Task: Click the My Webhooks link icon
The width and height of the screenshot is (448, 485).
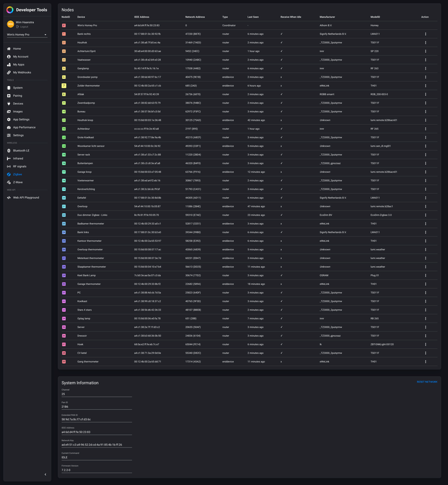Action: pyautogui.click(x=8, y=72)
